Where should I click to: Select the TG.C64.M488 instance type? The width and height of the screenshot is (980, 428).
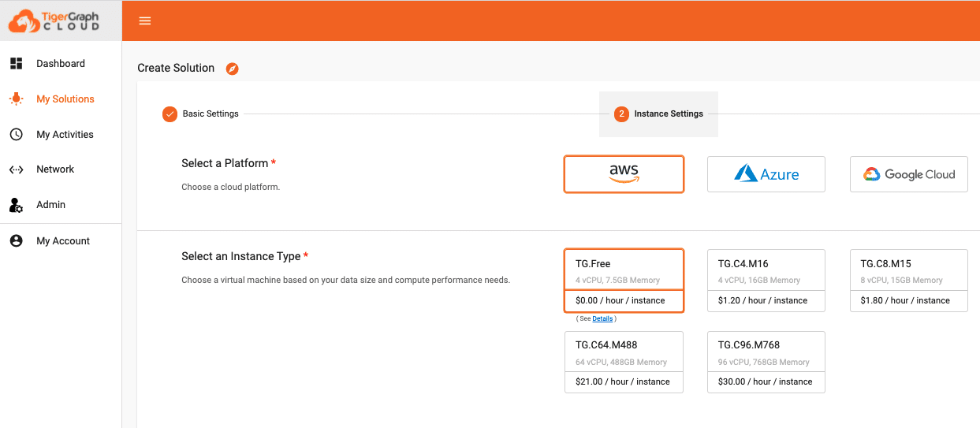click(624, 362)
